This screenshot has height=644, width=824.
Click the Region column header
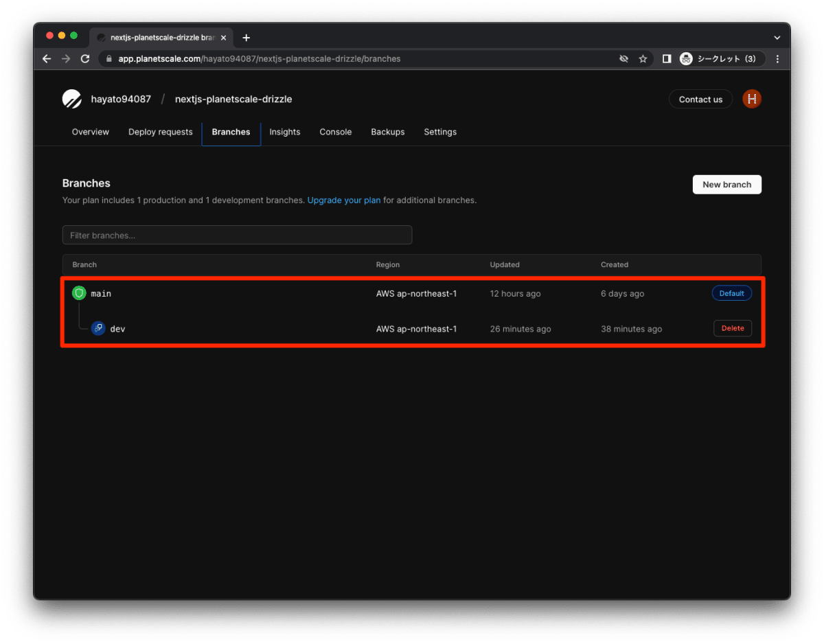[388, 264]
